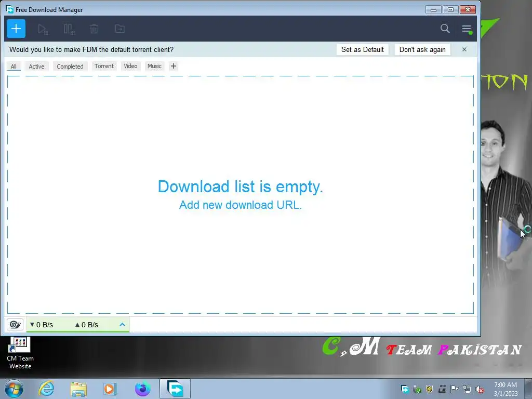Open Windows Explorer from taskbar
Image resolution: width=532 pixels, height=399 pixels.
(x=78, y=389)
